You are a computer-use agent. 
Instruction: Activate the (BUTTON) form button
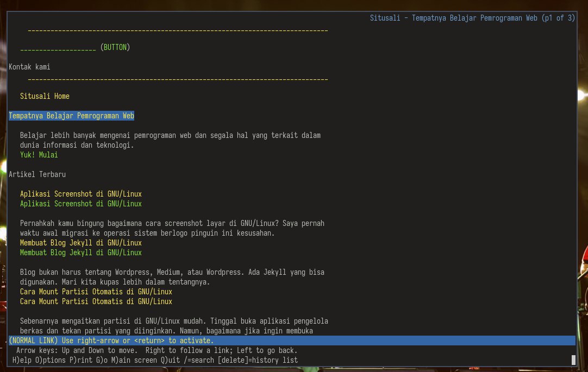click(x=115, y=48)
